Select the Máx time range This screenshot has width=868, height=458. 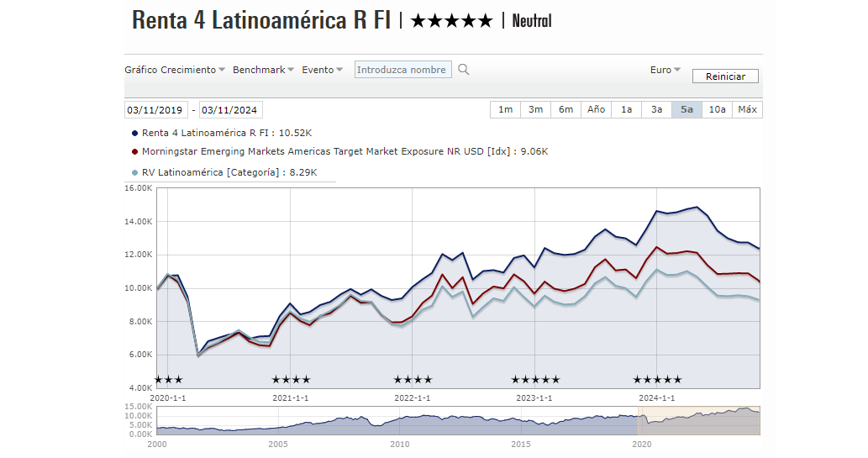pos(747,109)
